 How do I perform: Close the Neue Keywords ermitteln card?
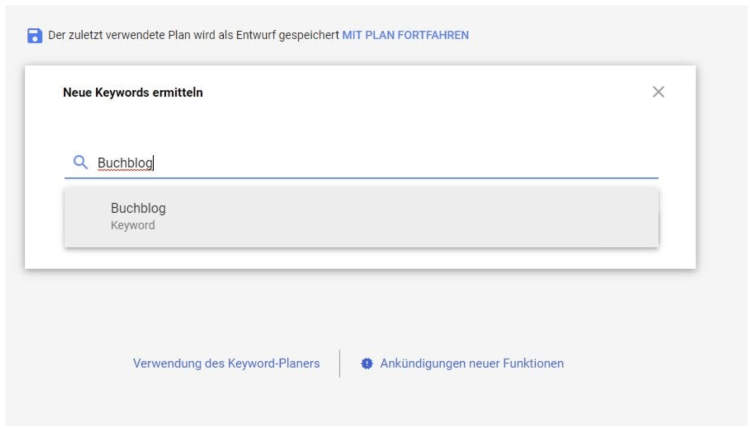658,92
